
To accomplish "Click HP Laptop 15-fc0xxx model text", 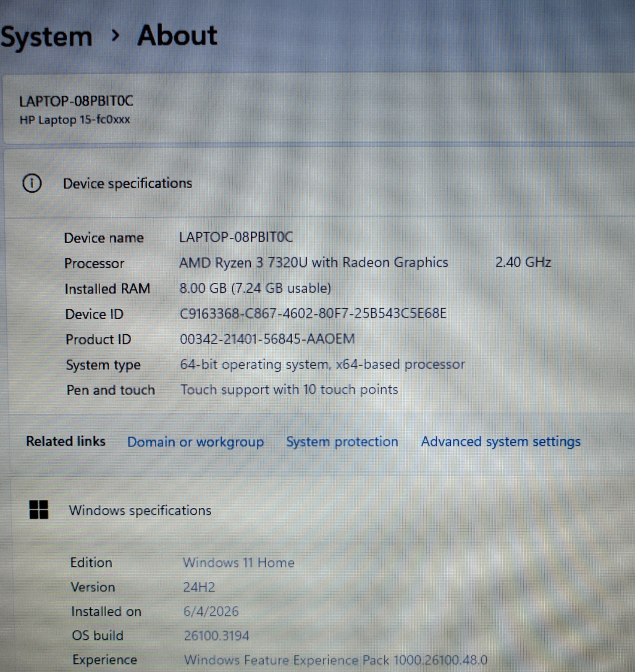I will [75, 120].
